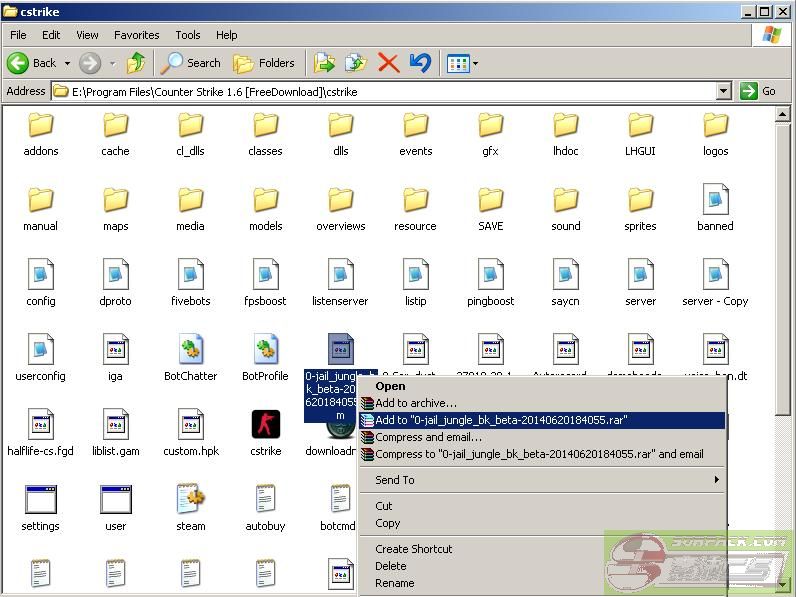Open the Search pane
796x597 pixels.
click(191, 63)
